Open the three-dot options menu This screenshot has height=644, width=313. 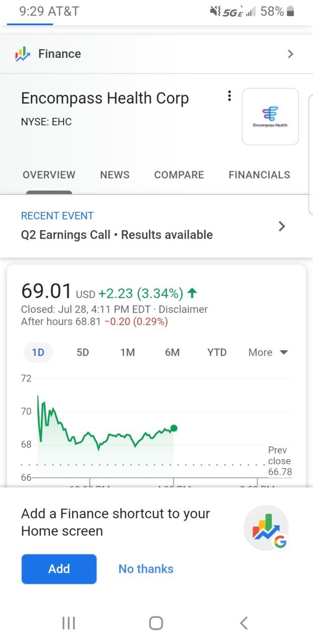(x=229, y=96)
